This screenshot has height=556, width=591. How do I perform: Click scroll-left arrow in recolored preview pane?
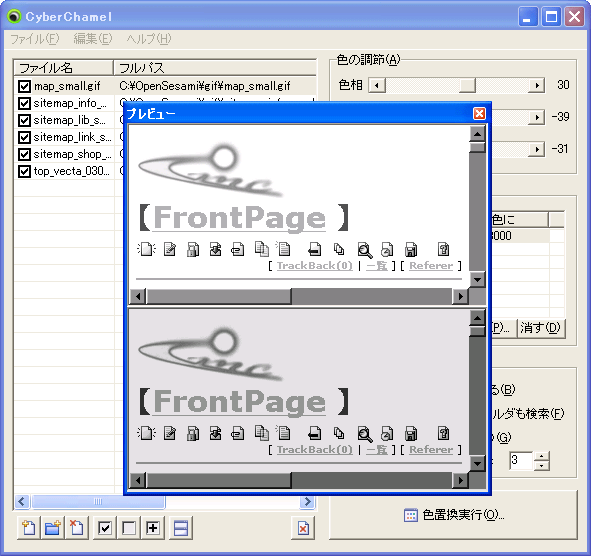[138, 481]
